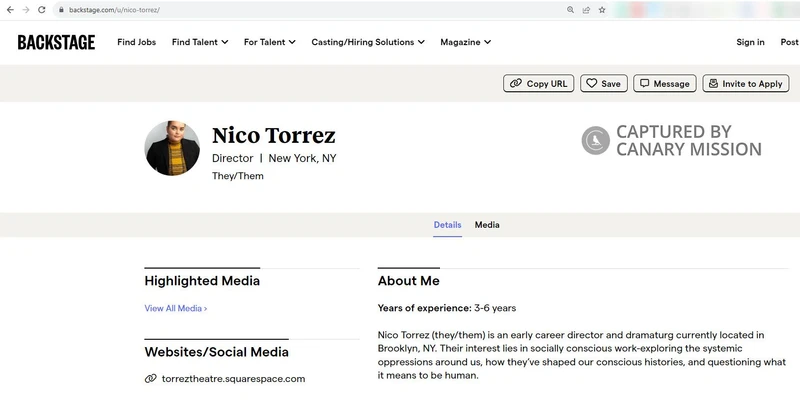This screenshot has height=406, width=800.
Task: Save this profile with the Save button
Action: pyautogui.click(x=604, y=84)
